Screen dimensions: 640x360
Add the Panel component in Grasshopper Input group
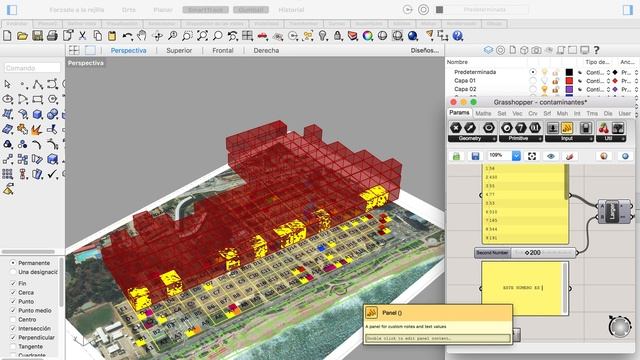(x=567, y=128)
